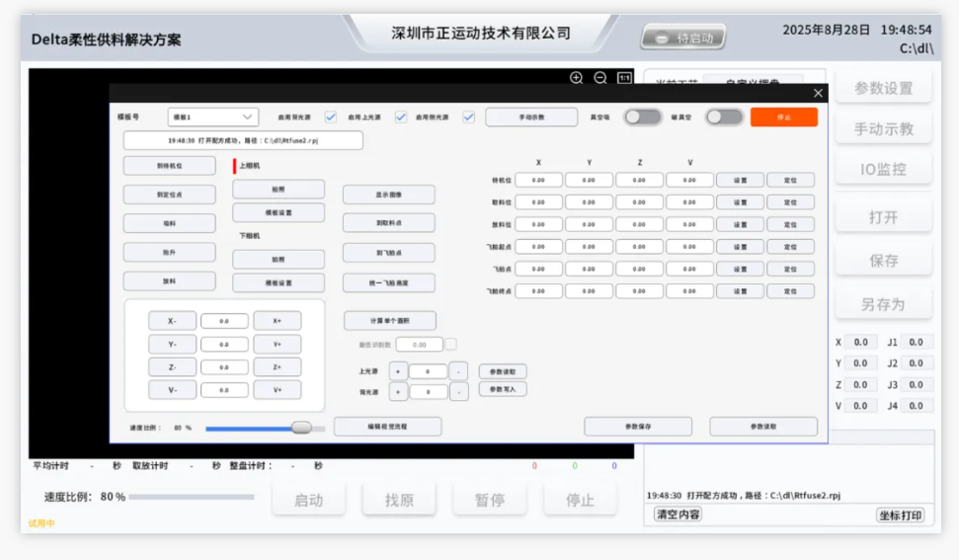
Task: Adjust the dialog 速度比例 slider handle
Action: [x=301, y=428]
